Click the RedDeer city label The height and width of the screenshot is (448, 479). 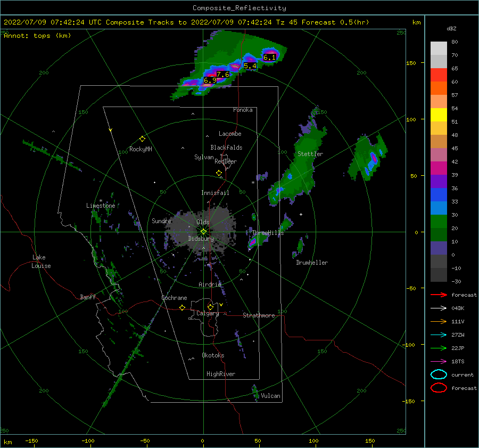click(x=226, y=161)
